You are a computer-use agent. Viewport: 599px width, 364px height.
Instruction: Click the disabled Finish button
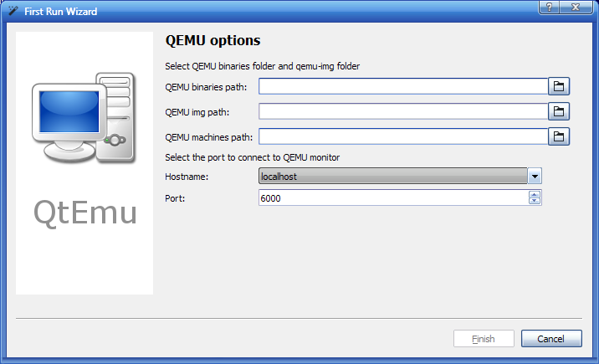click(484, 339)
